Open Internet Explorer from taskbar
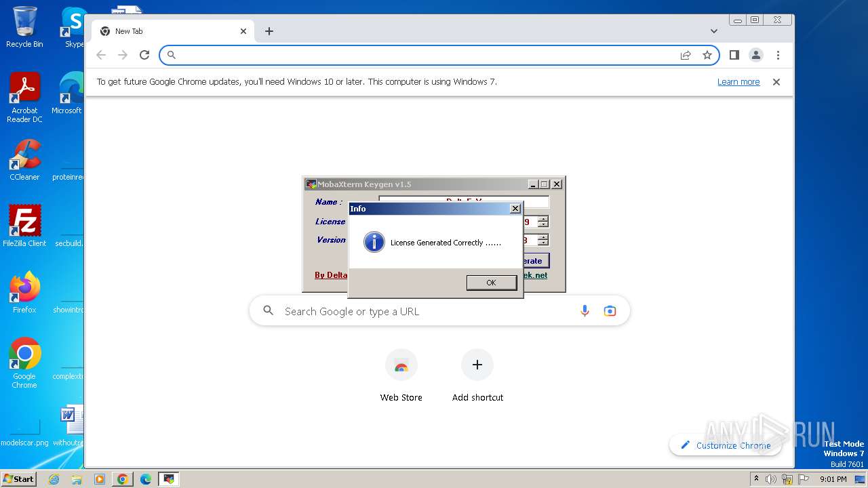Image resolution: width=868 pixels, height=488 pixels. 54,479
